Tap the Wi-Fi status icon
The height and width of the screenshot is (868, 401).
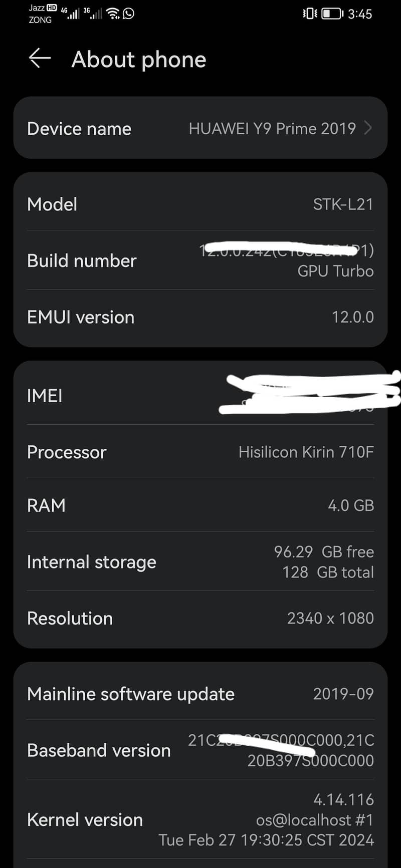click(113, 14)
